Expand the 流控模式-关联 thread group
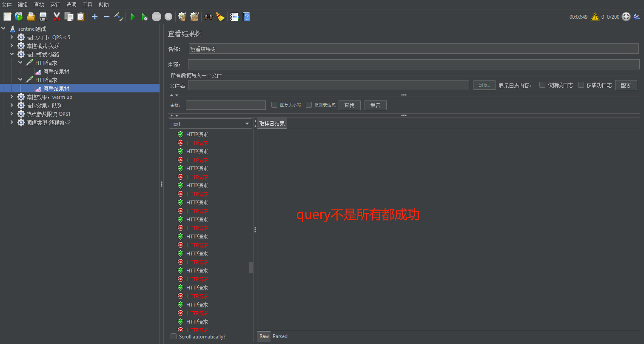This screenshot has width=644, height=344. click(12, 46)
